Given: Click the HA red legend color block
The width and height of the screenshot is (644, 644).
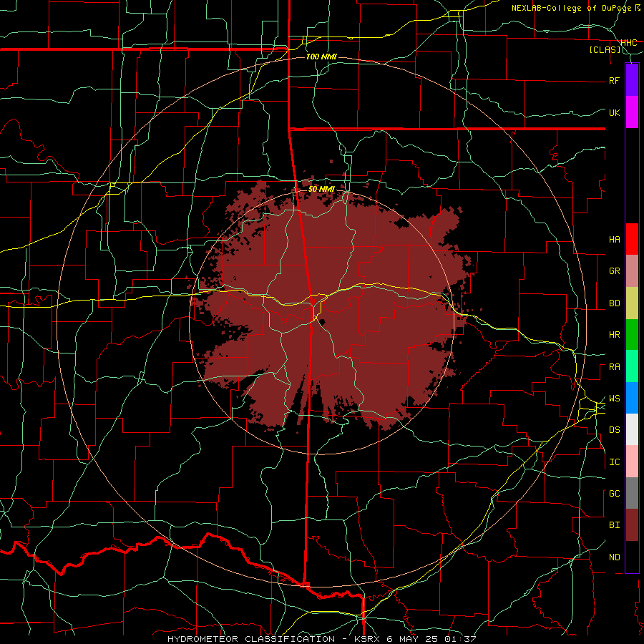Looking at the screenshot, I should click(x=632, y=239).
